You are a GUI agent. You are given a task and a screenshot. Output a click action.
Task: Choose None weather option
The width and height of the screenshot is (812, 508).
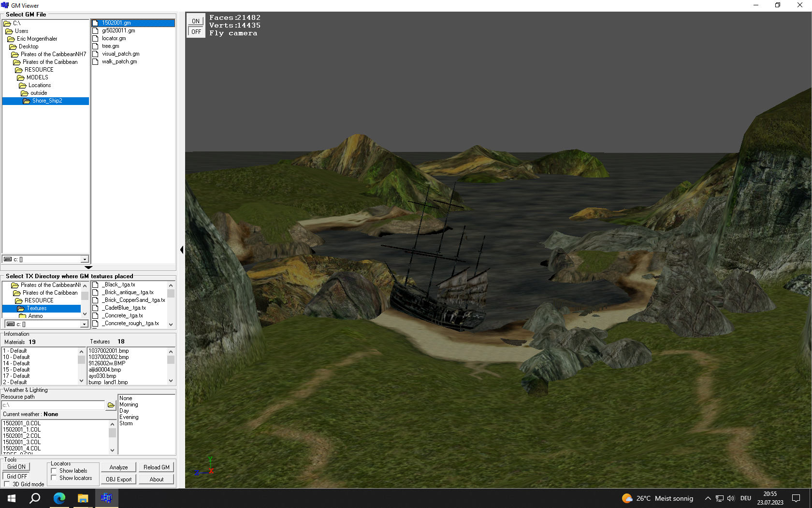[126, 398]
